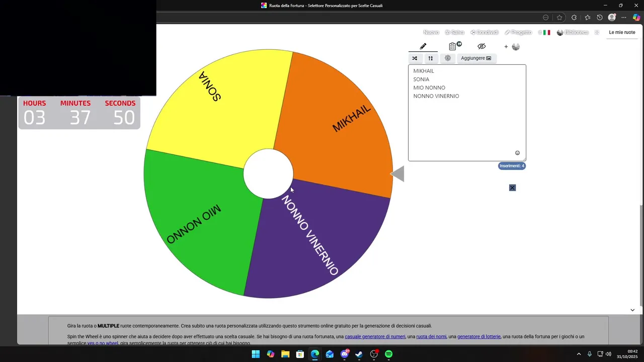Click the timer HOURS value 03

(x=34, y=118)
